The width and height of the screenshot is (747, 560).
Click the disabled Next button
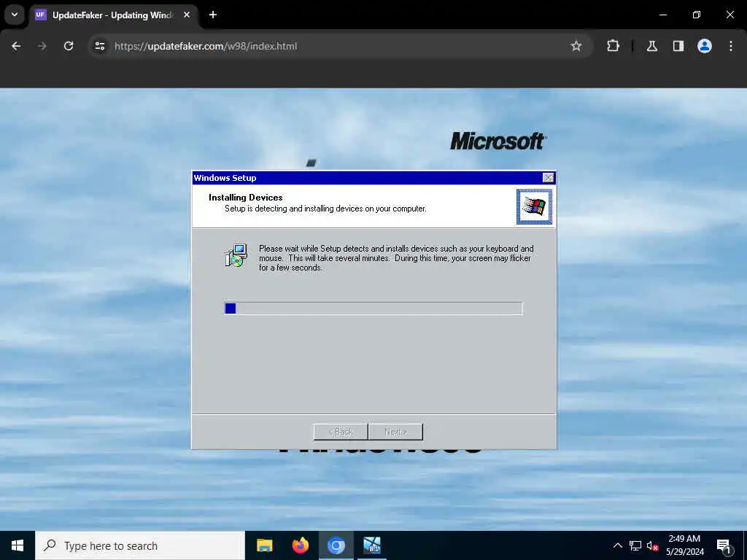pos(395,432)
